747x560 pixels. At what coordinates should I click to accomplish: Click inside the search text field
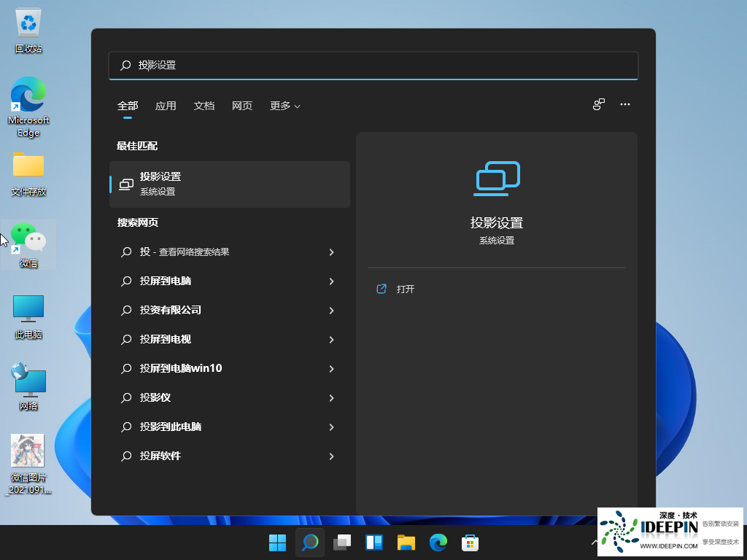(373, 65)
